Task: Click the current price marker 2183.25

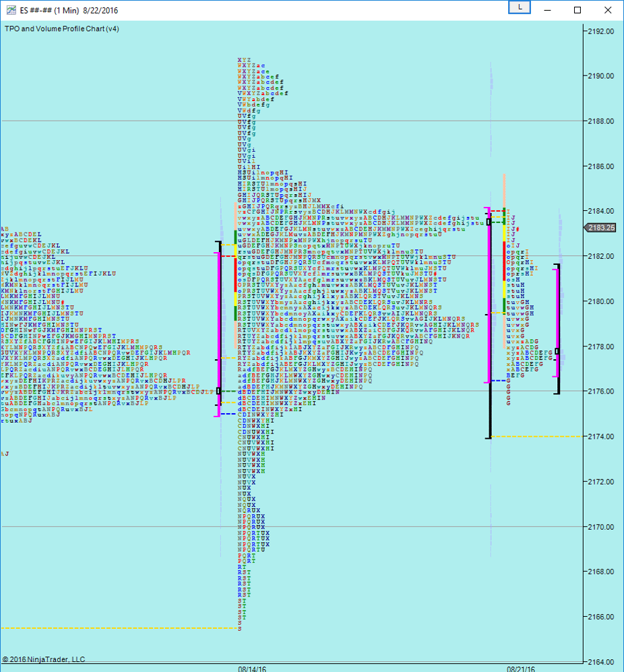Action: pyautogui.click(x=600, y=228)
